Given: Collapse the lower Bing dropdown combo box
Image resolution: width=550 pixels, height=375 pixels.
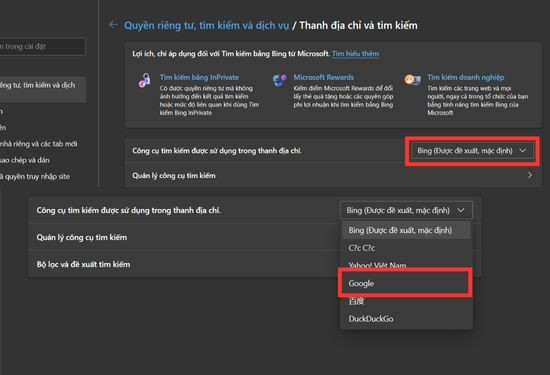Looking at the screenshot, I should point(406,210).
